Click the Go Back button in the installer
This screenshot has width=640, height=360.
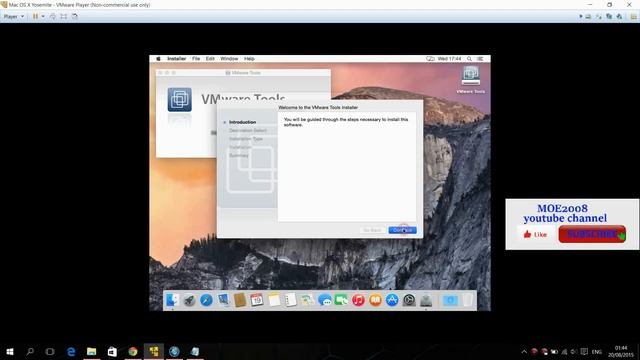coord(372,230)
